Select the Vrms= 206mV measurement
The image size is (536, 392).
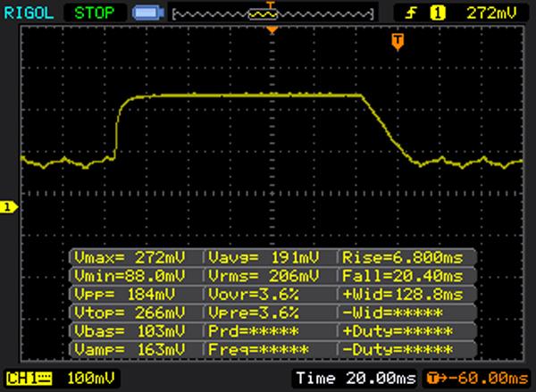(271, 276)
